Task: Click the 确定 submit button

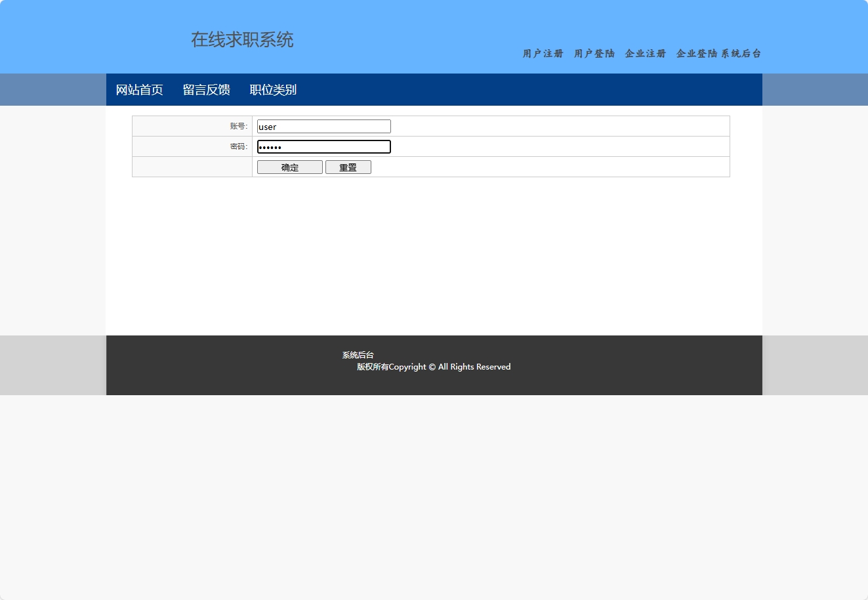Action: pyautogui.click(x=289, y=167)
